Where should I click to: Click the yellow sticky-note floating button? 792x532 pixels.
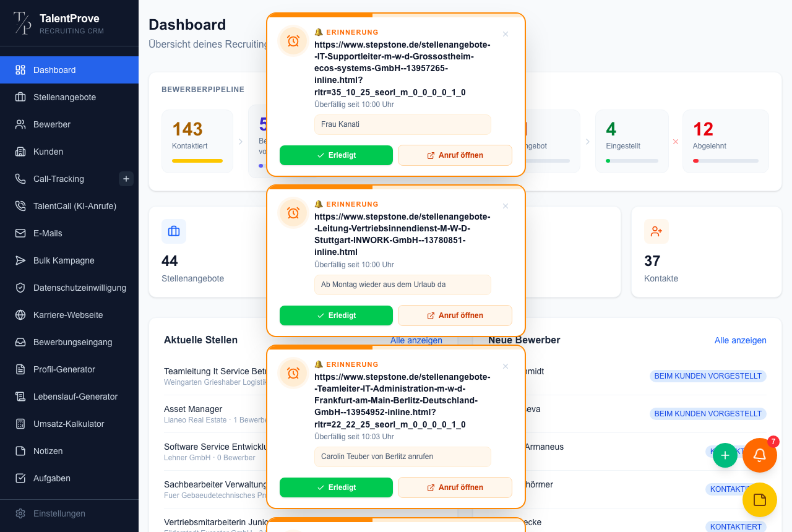pos(760,500)
